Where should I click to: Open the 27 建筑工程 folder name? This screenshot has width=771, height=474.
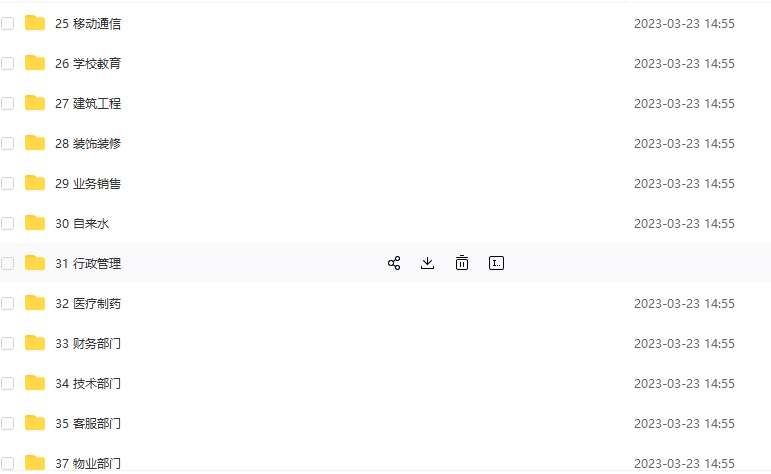pyautogui.click(x=88, y=103)
